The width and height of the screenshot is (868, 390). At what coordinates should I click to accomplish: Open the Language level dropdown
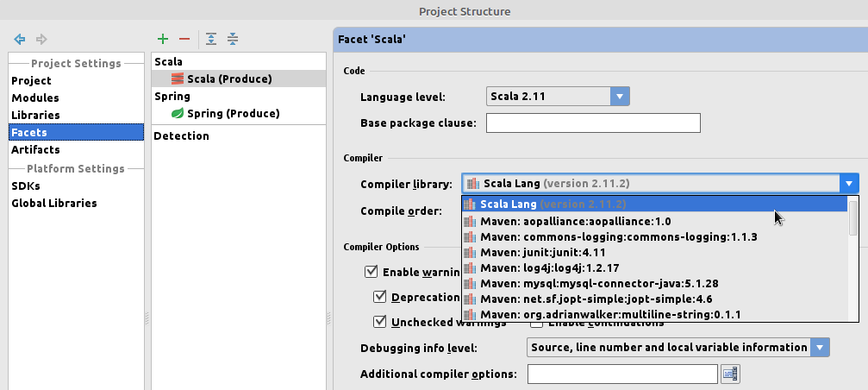(620, 97)
